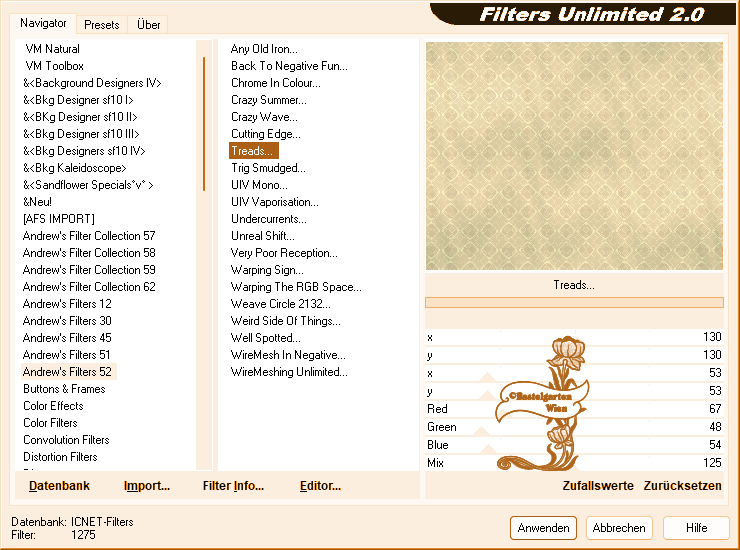
Task: Choose the Any Old Iron... filter
Action: coord(264,49)
